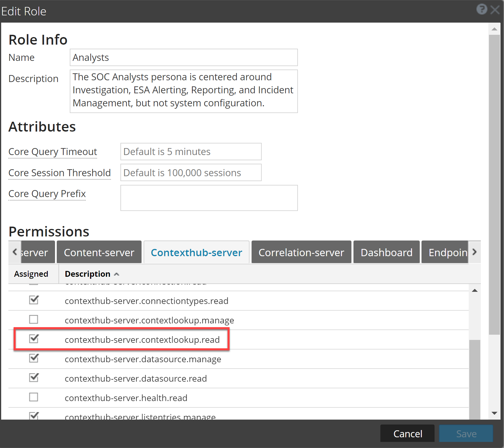The height and width of the screenshot is (448, 504).
Task: Select the Contexthub-server tab
Action: pyautogui.click(x=197, y=252)
